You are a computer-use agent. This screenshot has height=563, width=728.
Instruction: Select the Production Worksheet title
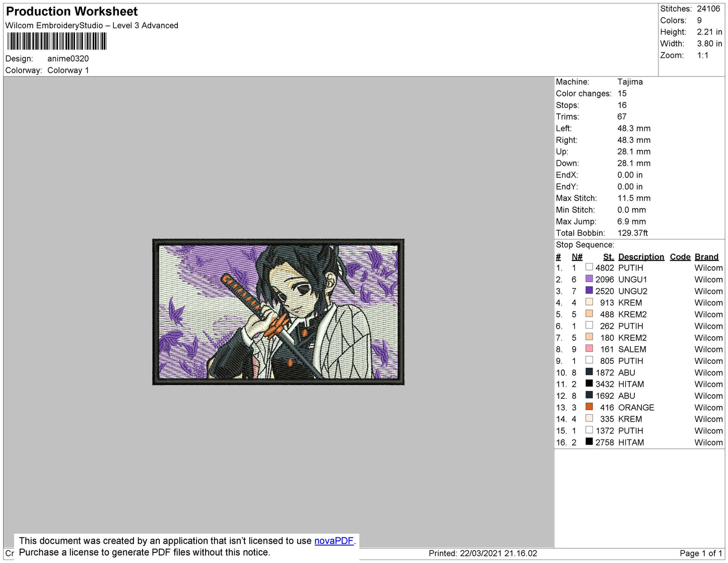[72, 11]
